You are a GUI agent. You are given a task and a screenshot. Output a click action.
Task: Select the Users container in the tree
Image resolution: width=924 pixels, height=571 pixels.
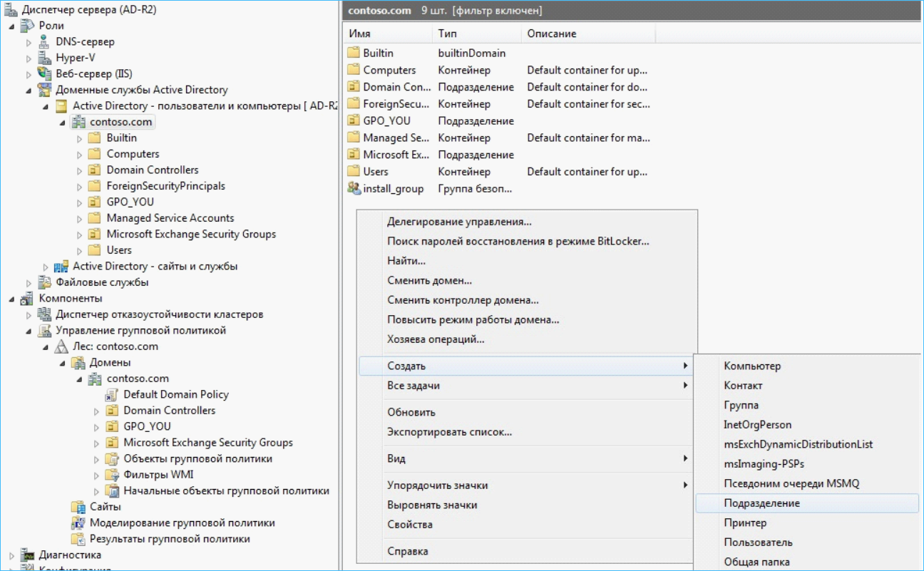tap(119, 250)
